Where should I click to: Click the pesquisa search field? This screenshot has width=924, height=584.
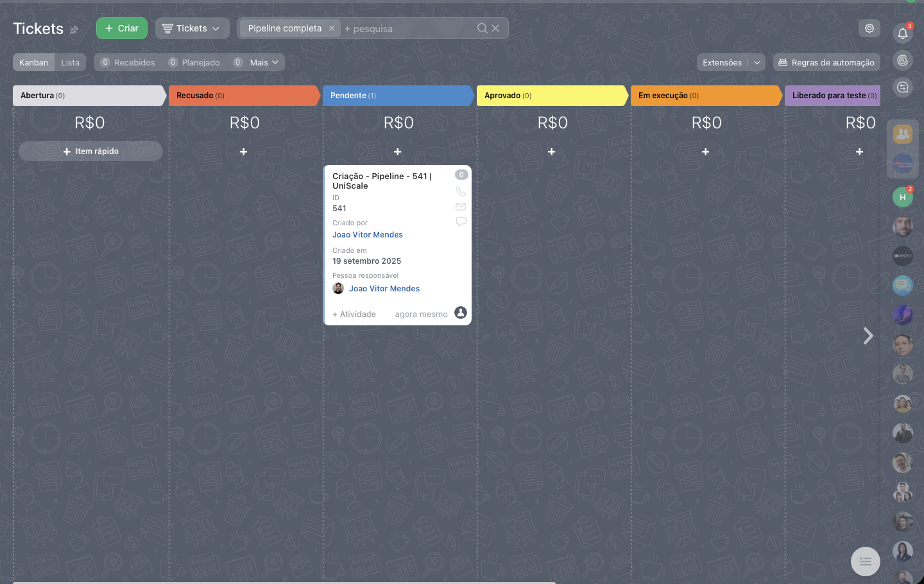407,29
